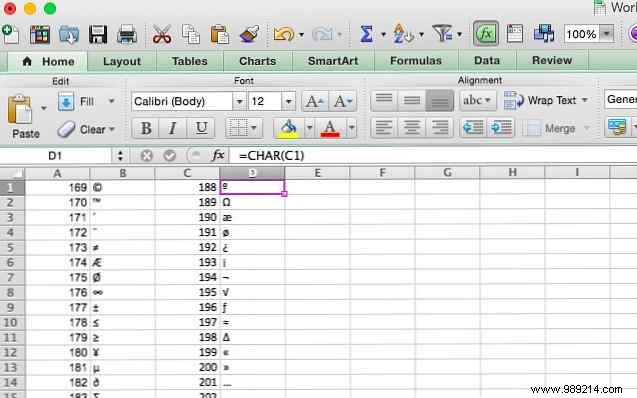Image resolution: width=637 pixels, height=398 pixels.
Task: Open the fill color dropdown arrow
Action: [309, 128]
